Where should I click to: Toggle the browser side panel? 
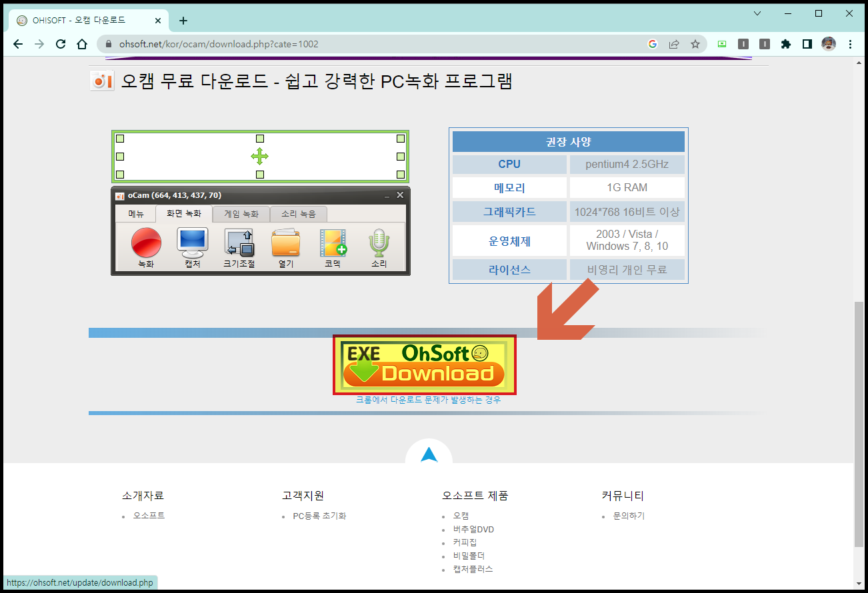(807, 44)
